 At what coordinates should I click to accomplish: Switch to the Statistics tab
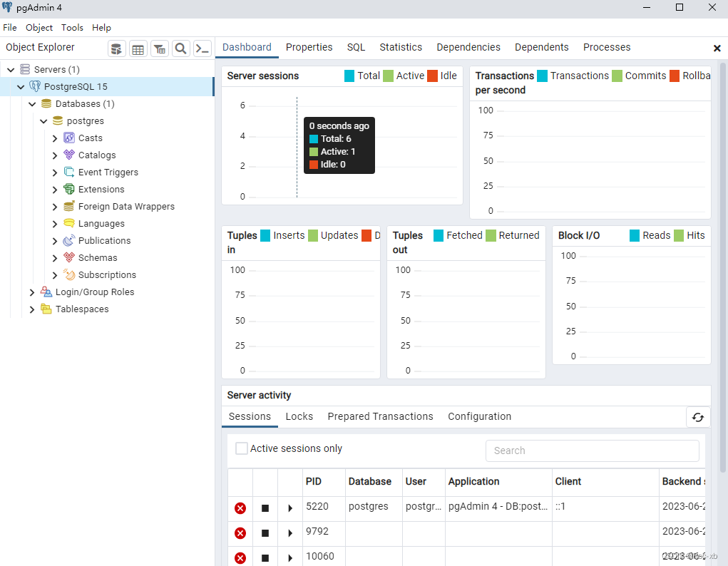(401, 47)
